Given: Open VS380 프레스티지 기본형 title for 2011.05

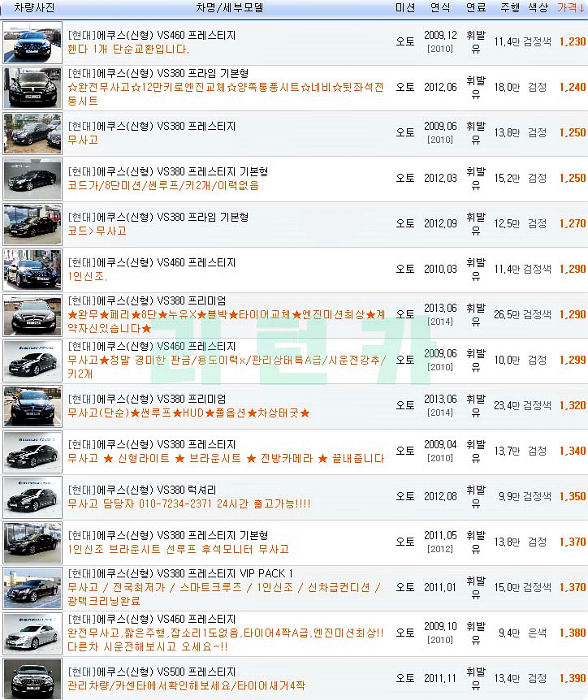Looking at the screenshot, I should click(168, 535).
